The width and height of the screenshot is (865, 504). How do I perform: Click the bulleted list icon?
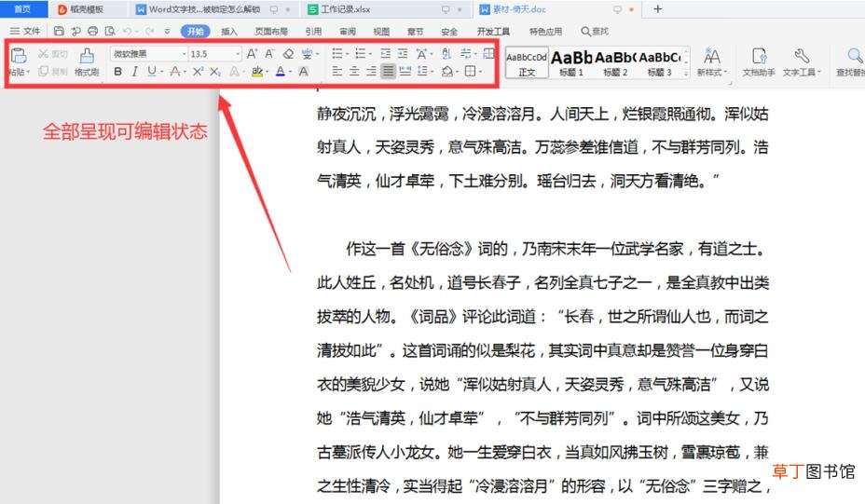(336, 53)
